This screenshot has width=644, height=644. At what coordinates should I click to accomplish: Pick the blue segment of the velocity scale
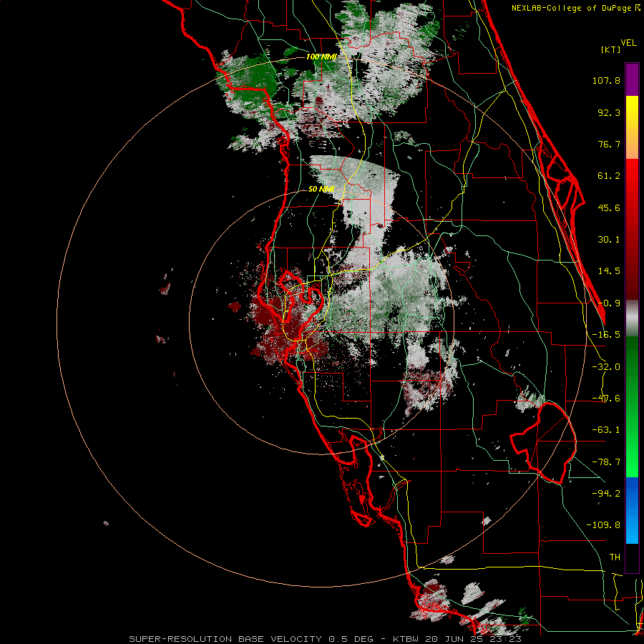tap(632, 510)
